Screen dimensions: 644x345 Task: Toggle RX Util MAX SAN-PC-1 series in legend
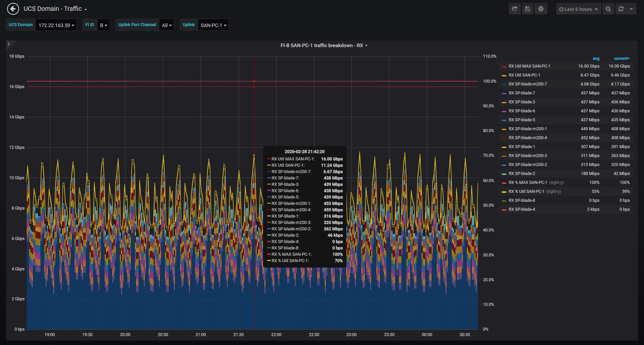tap(529, 66)
